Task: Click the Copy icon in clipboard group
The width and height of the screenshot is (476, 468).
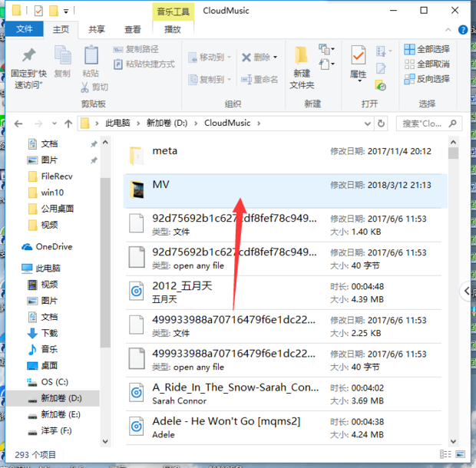Action: (x=63, y=55)
